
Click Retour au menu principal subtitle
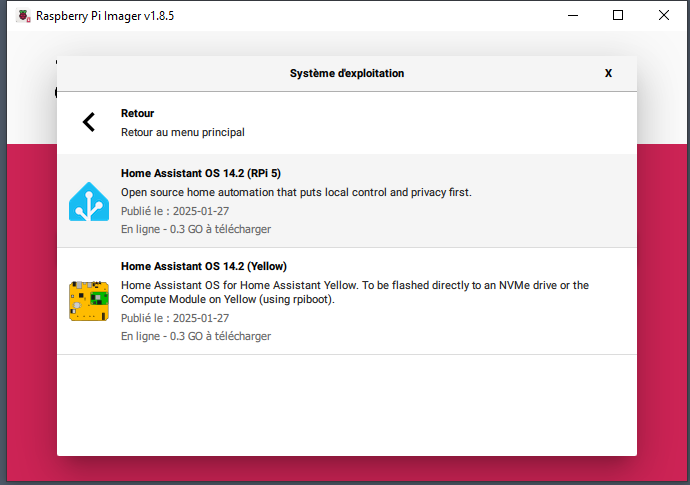pyautogui.click(x=183, y=132)
